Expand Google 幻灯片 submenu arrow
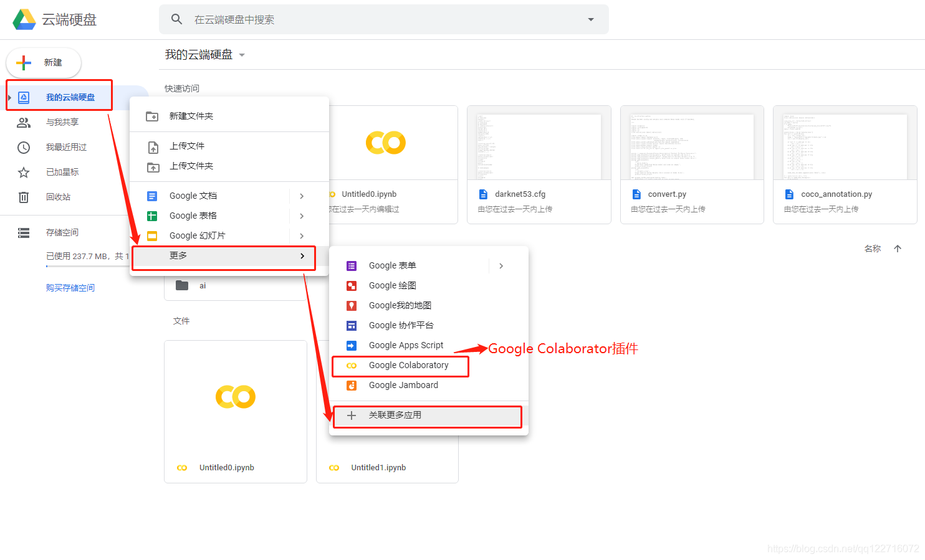This screenshot has height=560, width=925. 302,236
